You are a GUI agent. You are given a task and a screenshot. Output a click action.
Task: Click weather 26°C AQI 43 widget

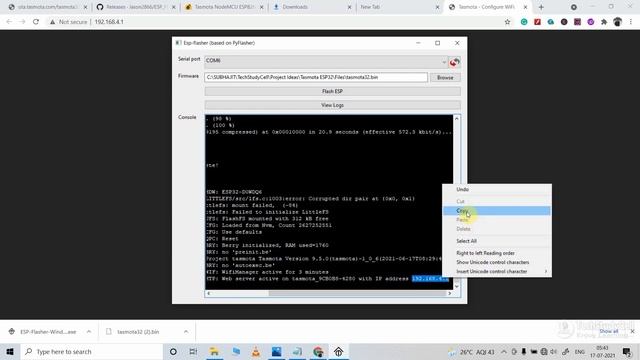(472, 352)
